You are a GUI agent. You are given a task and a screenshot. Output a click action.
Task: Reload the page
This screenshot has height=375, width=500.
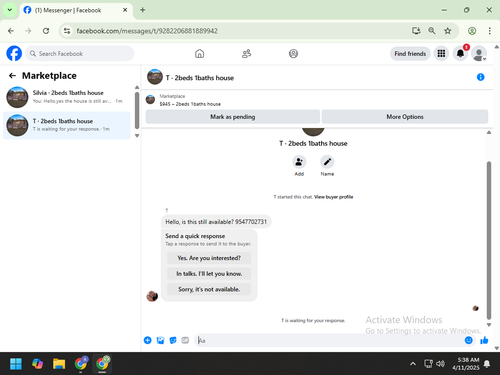pyautogui.click(x=46, y=31)
